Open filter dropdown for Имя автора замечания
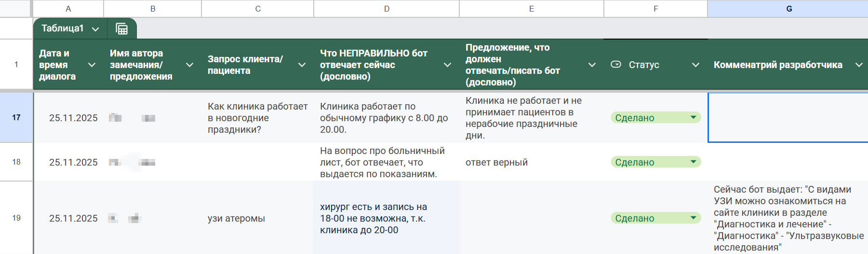 pos(190,65)
